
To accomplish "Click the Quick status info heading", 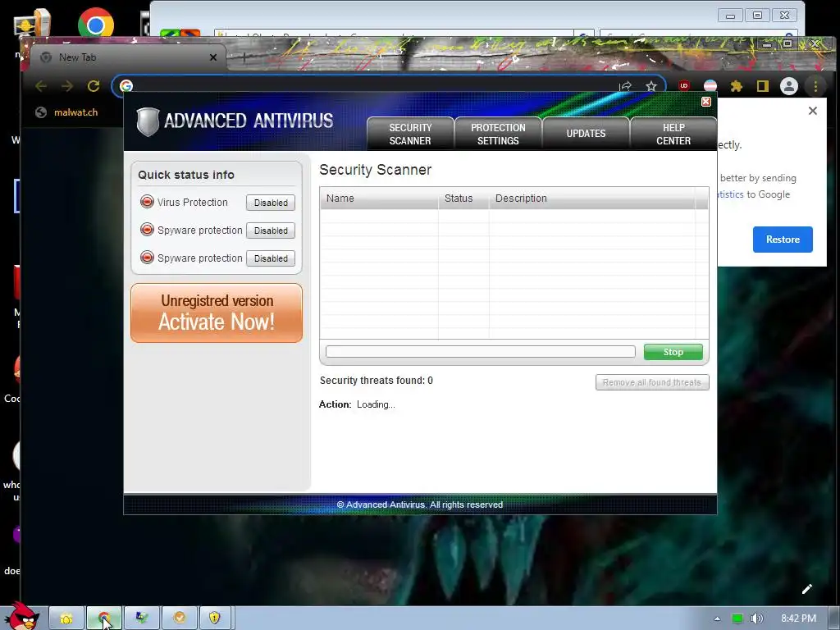I will click(186, 176).
